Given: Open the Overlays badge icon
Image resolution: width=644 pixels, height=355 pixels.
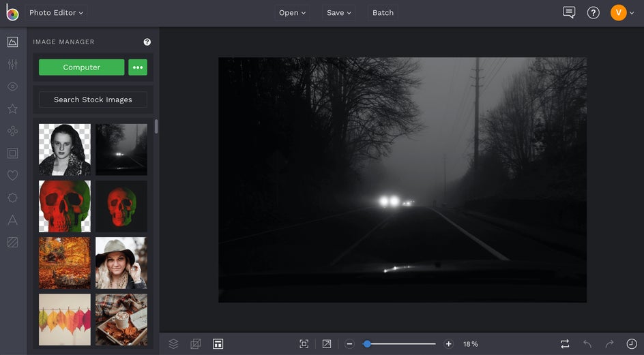Looking at the screenshot, I should point(13,198).
